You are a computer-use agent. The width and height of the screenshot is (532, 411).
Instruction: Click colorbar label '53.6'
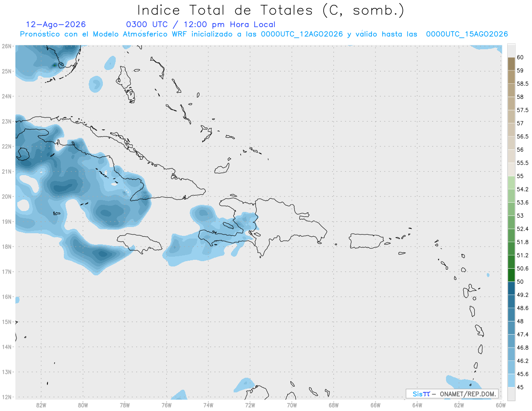coord(523,203)
